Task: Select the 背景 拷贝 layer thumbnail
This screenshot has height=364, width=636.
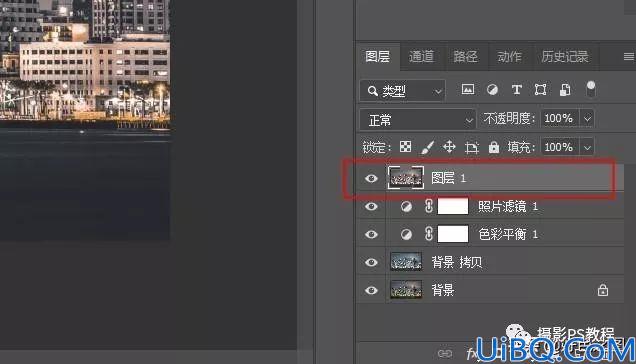Action: point(406,262)
